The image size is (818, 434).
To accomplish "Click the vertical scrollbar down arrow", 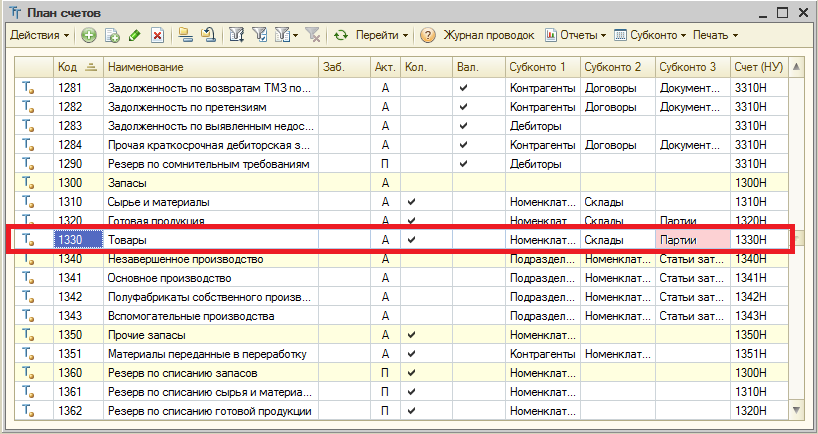I will tap(796, 409).
